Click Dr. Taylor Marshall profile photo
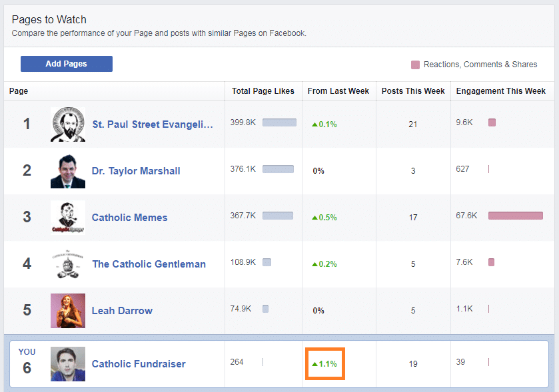 [68, 171]
